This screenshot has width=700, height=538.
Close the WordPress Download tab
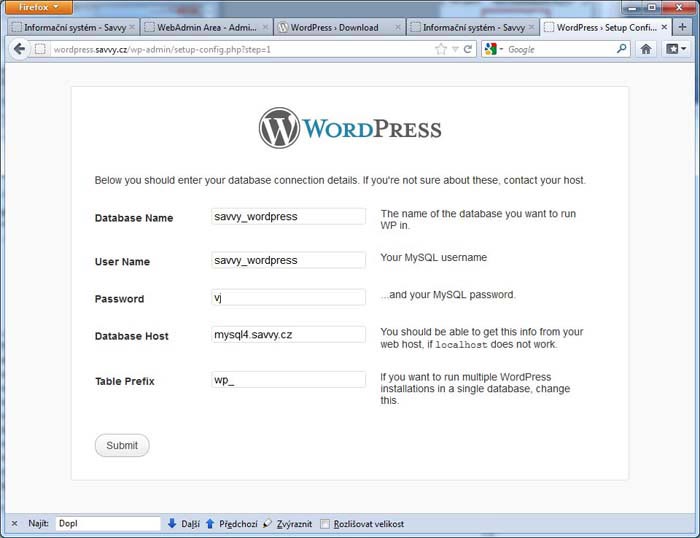pyautogui.click(x=397, y=27)
